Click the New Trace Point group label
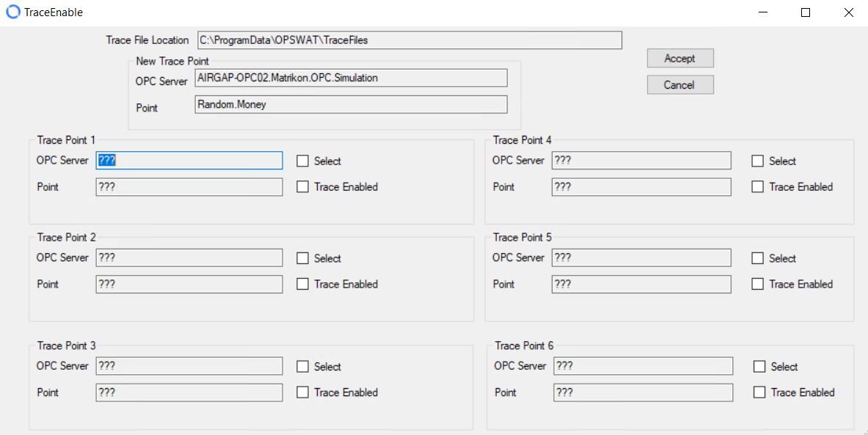Image resolution: width=868 pixels, height=435 pixels. tap(172, 62)
